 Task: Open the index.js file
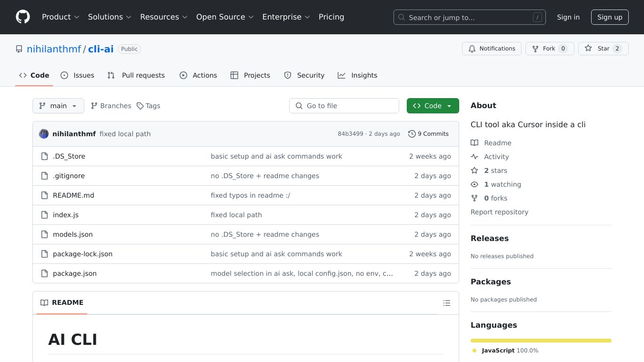[x=66, y=215]
